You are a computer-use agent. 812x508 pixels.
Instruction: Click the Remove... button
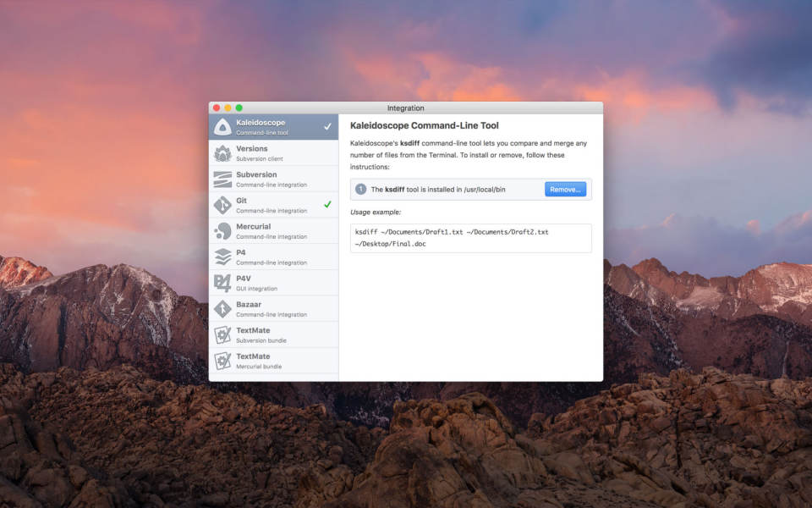point(565,189)
